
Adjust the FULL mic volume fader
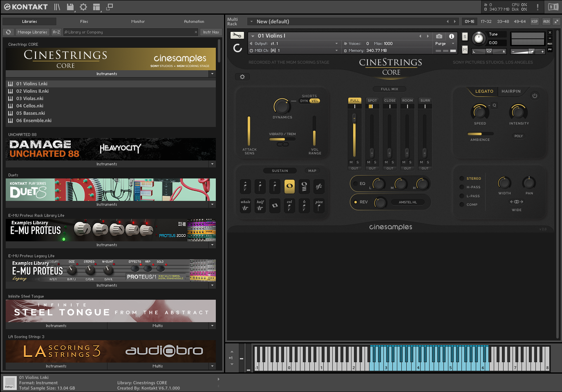click(x=354, y=136)
